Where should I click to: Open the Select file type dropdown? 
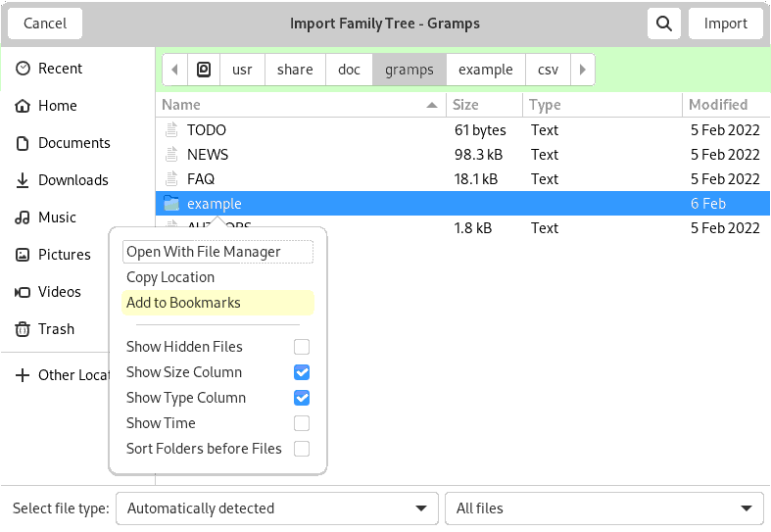coord(277,508)
